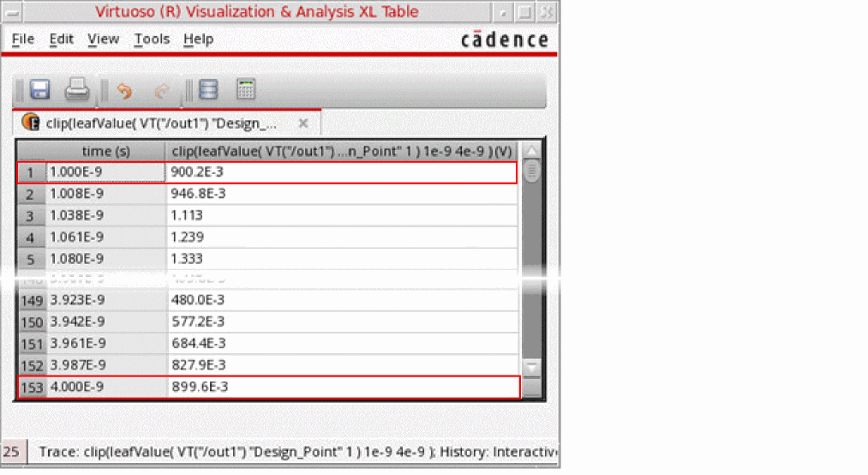Screen dimensions: 868x475
Task: Click row header number 153
Action: [32, 387]
